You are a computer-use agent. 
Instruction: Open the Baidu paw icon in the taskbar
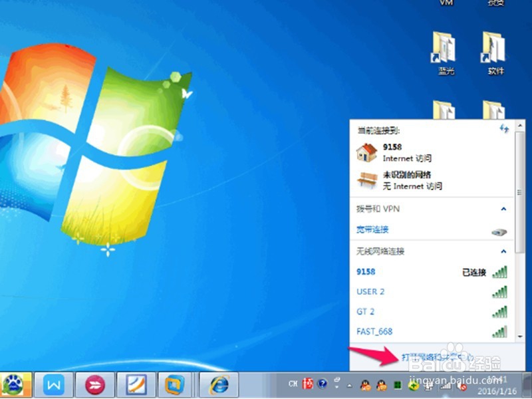point(15,384)
